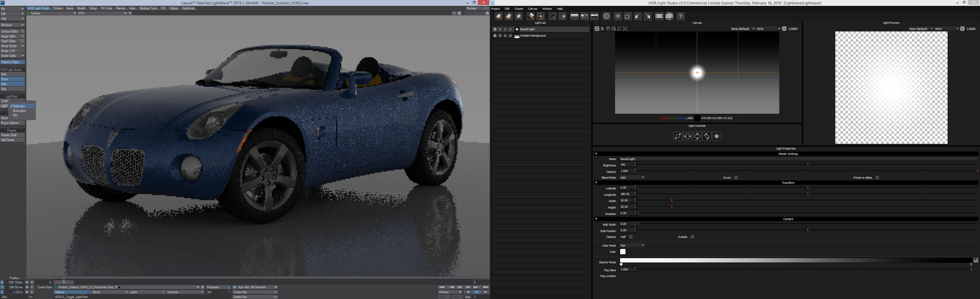
Task: Click the gradient light toolbar icon
Action: [x=531, y=16]
